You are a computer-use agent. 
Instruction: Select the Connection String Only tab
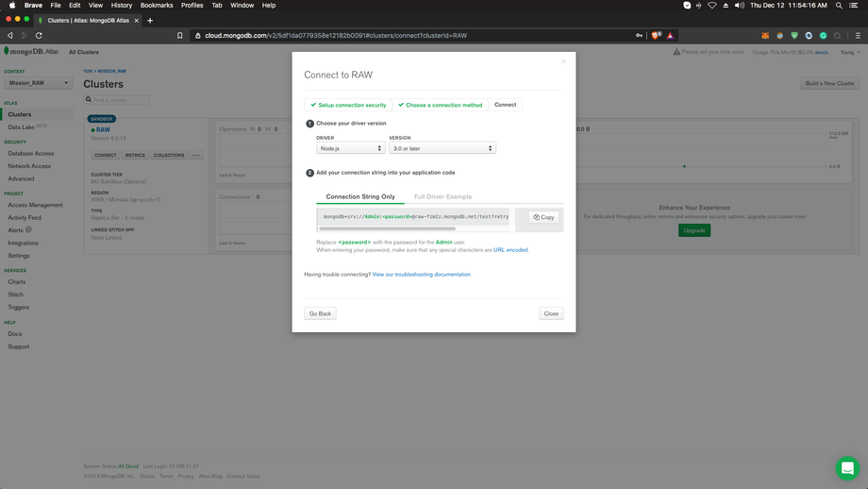(360, 196)
